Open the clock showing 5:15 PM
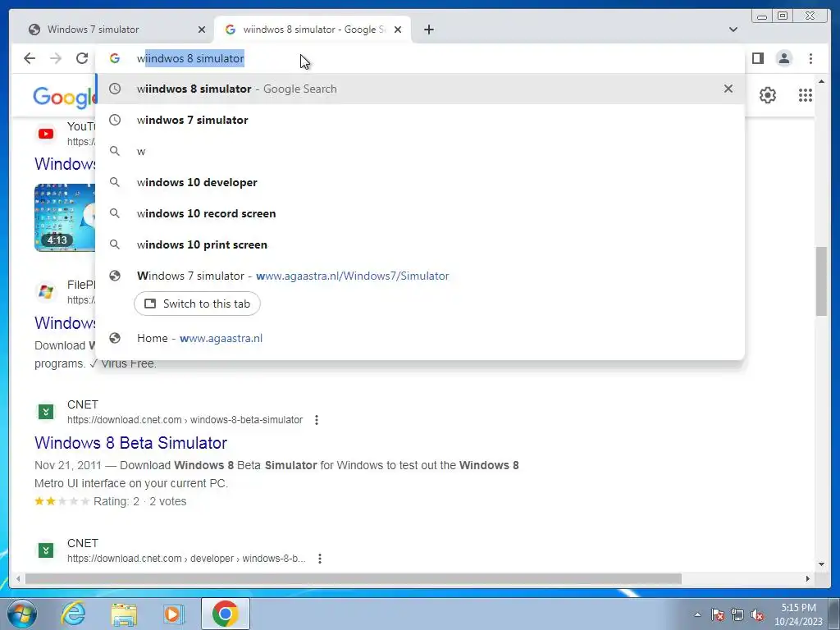Screen dimensions: 840x630 click(798, 614)
